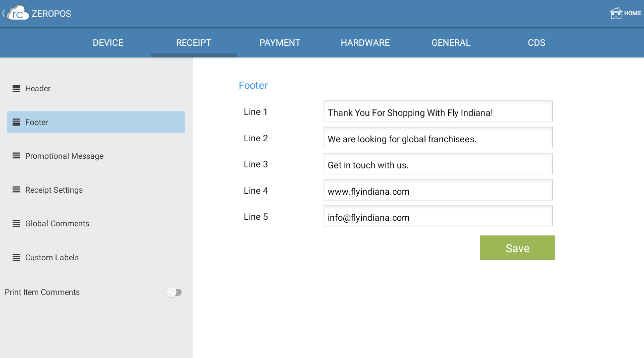
Task: Click the Custom Labels list icon
Action: point(16,257)
